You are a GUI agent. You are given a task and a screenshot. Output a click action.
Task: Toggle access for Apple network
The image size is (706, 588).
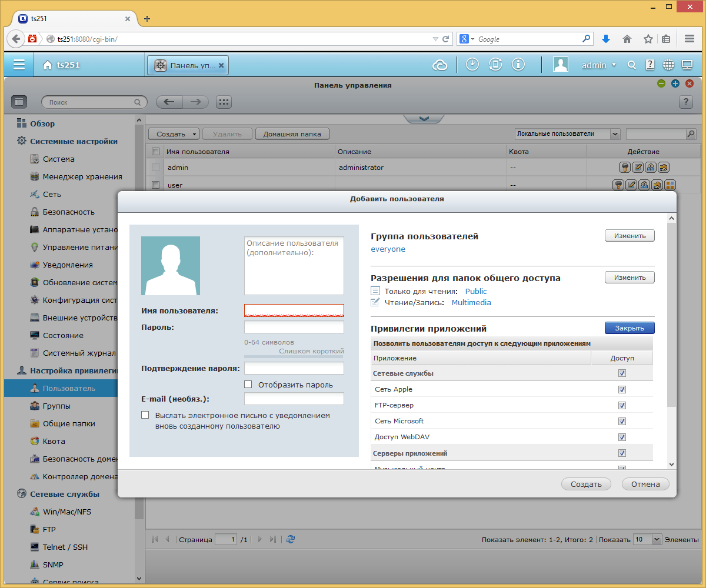622,389
